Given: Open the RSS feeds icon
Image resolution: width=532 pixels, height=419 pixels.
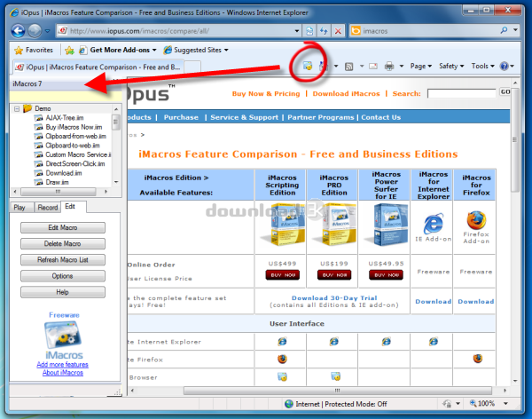Looking at the screenshot, I should 348,67.
